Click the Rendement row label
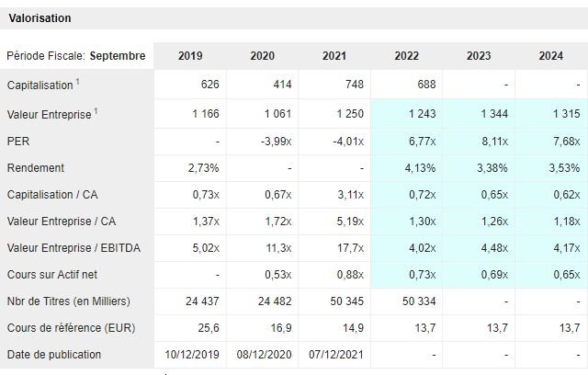The image size is (588, 375). point(36,169)
